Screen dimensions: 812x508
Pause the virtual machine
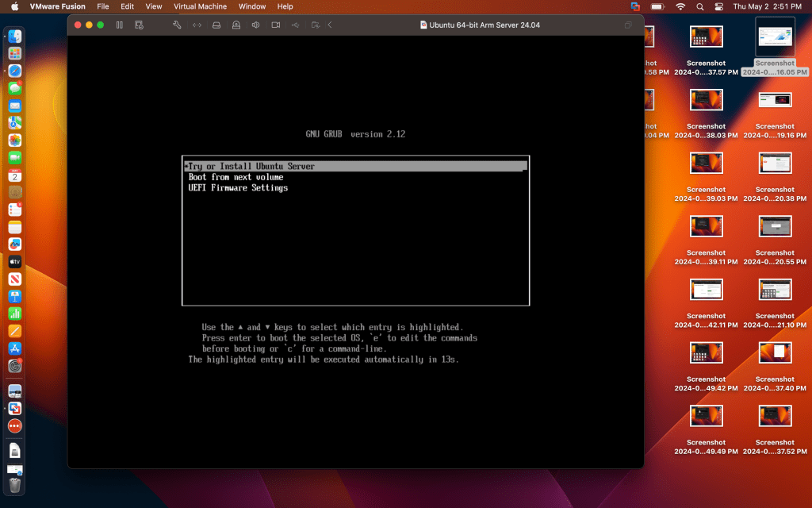tap(119, 25)
